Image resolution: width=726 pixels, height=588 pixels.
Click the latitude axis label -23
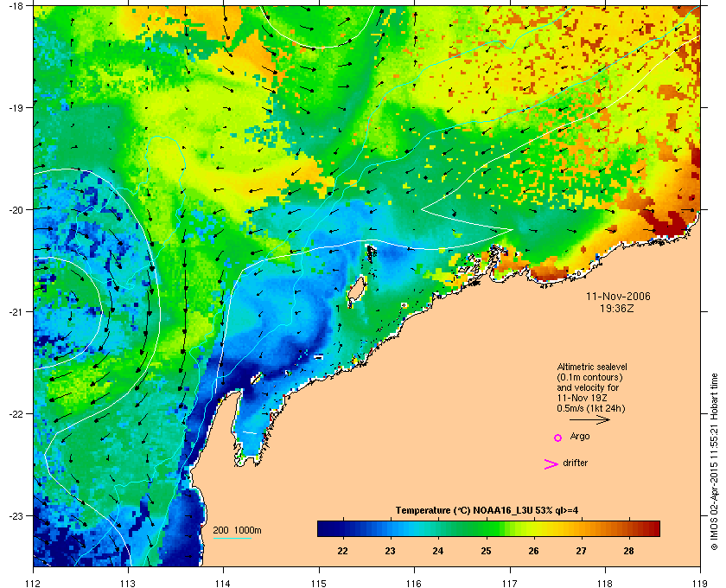pos(16,515)
